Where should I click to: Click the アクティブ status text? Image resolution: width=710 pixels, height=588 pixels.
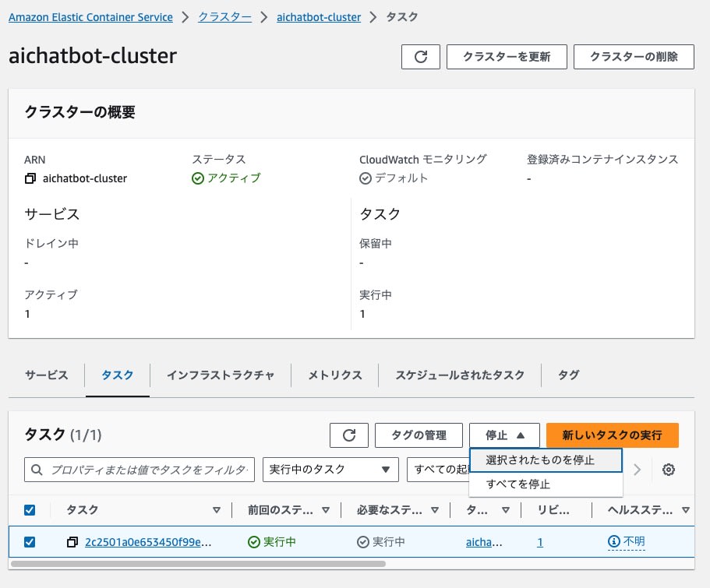point(234,178)
